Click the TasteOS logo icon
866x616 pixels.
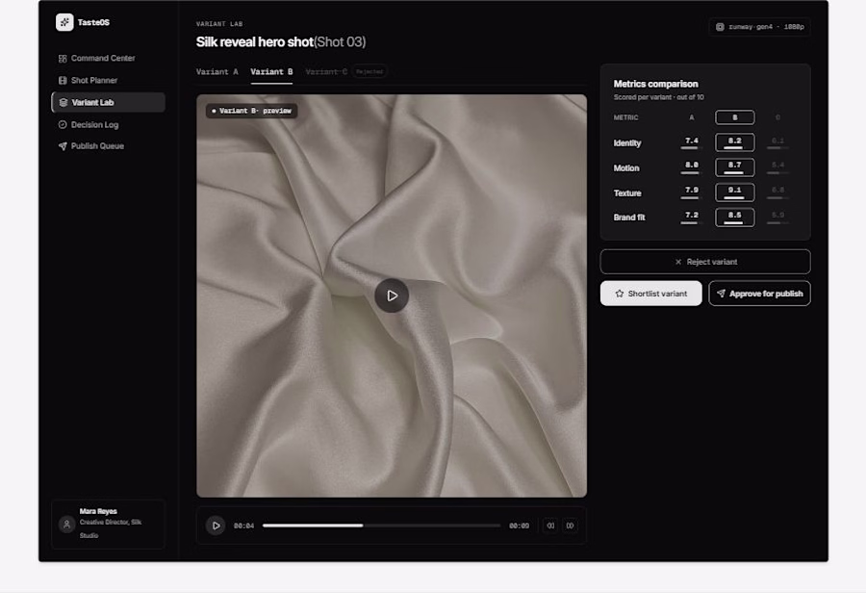(x=64, y=22)
